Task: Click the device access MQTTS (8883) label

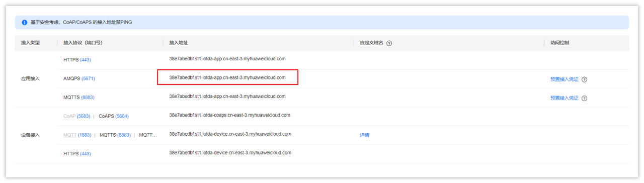Action: 115,135
